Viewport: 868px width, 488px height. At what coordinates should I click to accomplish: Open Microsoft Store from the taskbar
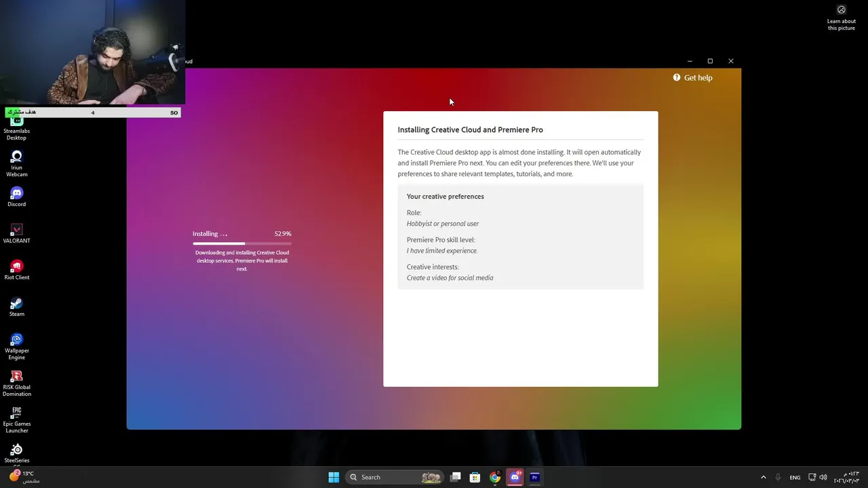(x=475, y=477)
